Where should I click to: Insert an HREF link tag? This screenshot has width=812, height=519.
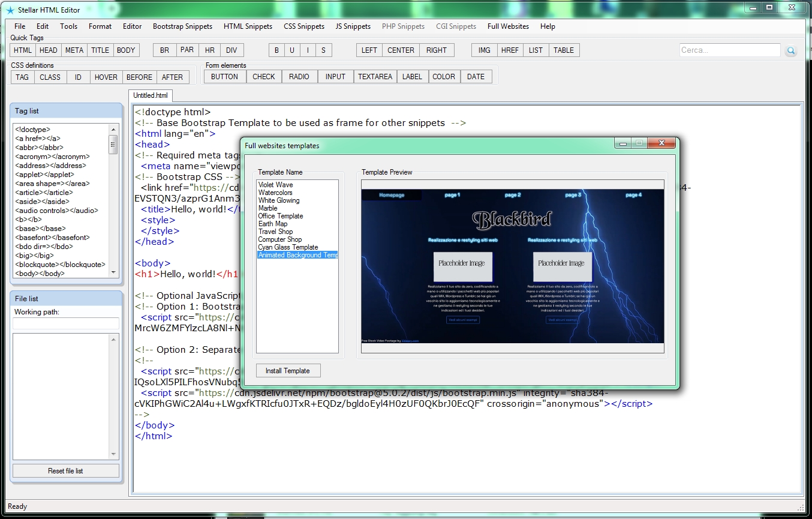point(510,50)
